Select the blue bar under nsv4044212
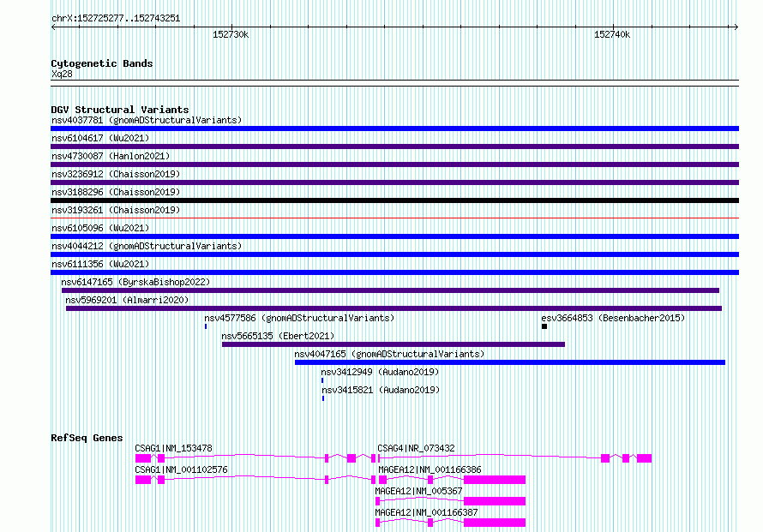 pos(394,254)
